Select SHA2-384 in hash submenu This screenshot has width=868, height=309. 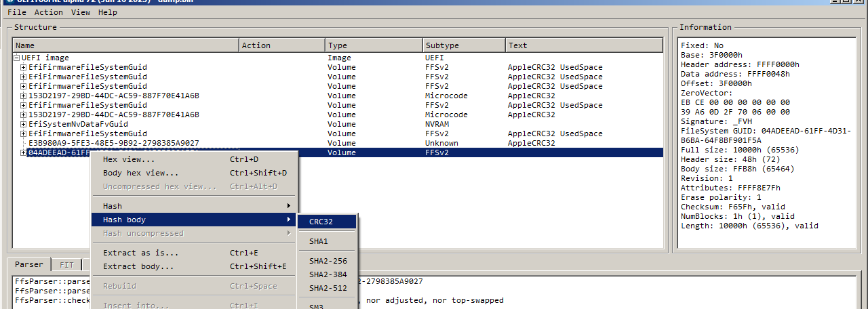pos(328,274)
